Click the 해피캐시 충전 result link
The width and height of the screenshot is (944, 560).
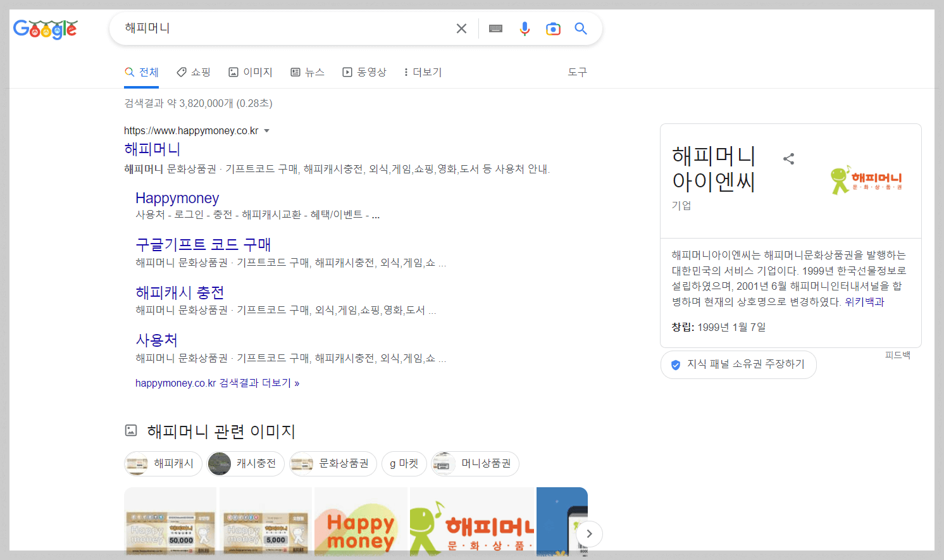180,292
